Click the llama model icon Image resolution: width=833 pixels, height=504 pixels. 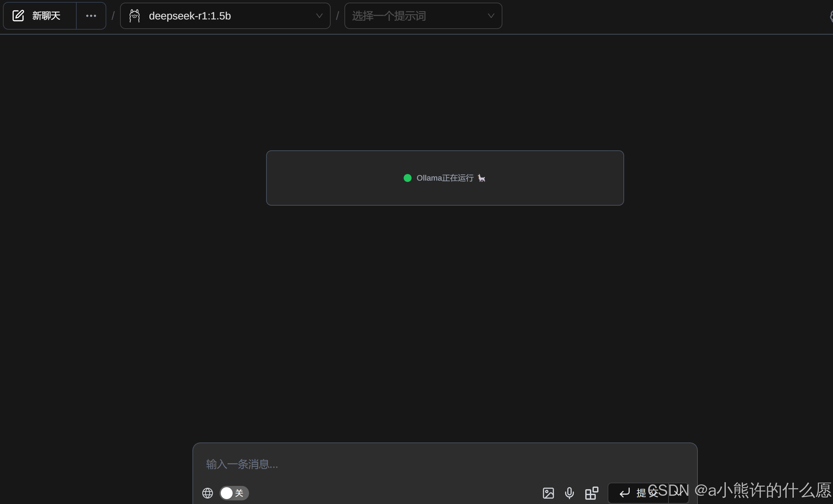135,16
